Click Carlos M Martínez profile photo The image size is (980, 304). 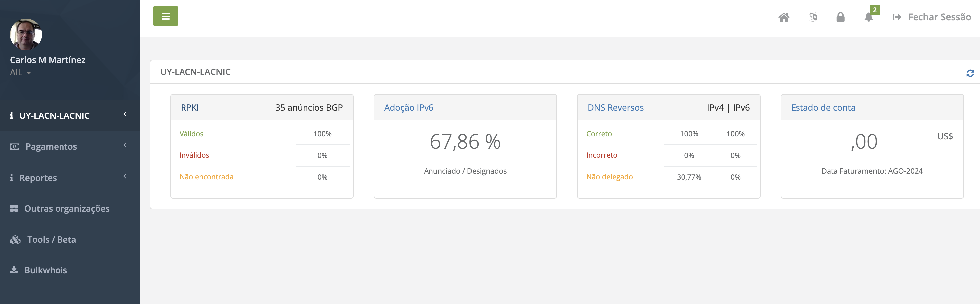26,34
